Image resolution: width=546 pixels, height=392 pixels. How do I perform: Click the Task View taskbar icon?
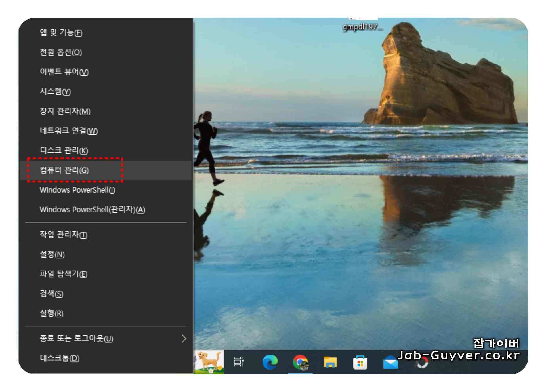238,362
